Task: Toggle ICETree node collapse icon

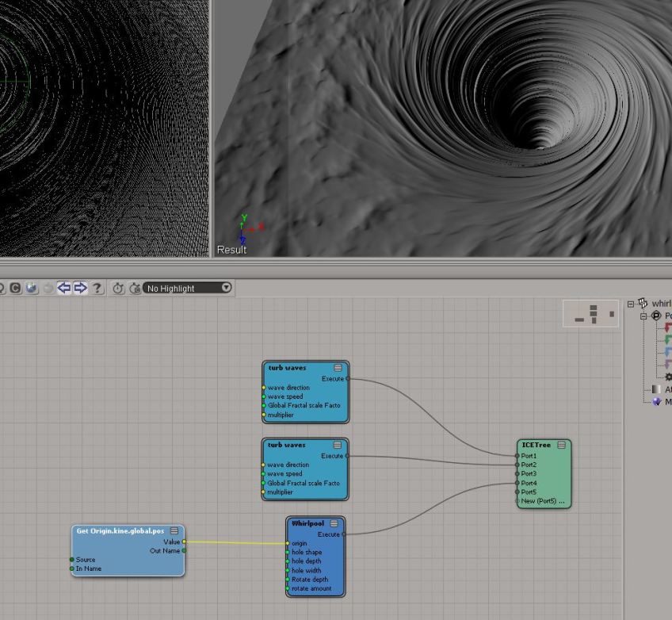Action: click(x=561, y=445)
